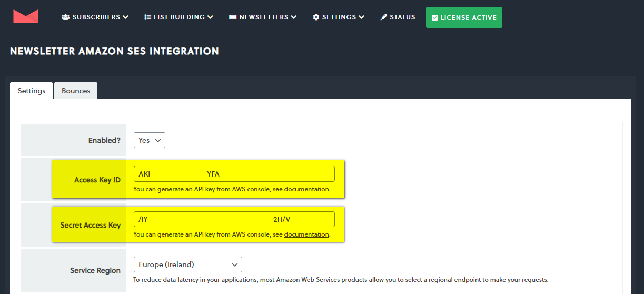Switch to the Bounces tab
The height and width of the screenshot is (294, 644).
[x=76, y=91]
